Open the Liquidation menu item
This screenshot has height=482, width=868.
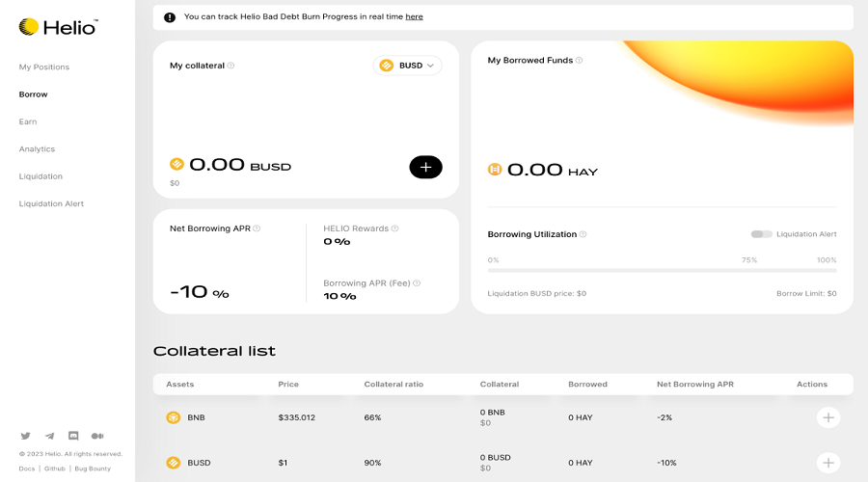(41, 176)
